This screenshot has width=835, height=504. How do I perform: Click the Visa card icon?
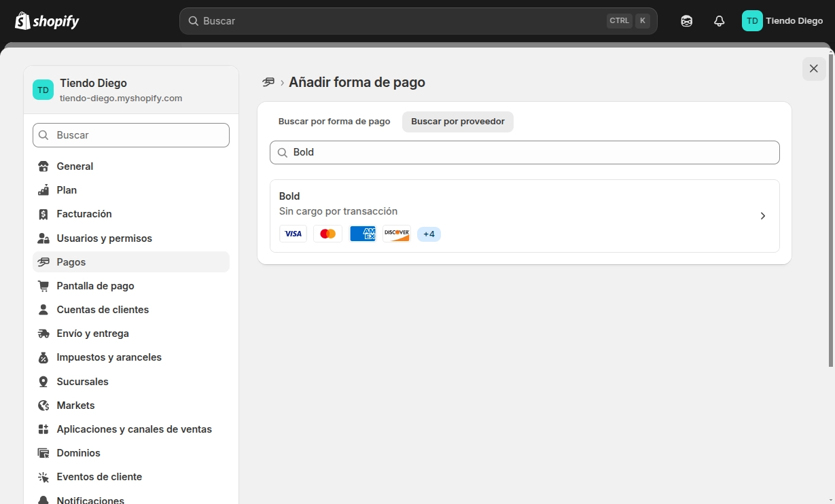click(x=293, y=234)
